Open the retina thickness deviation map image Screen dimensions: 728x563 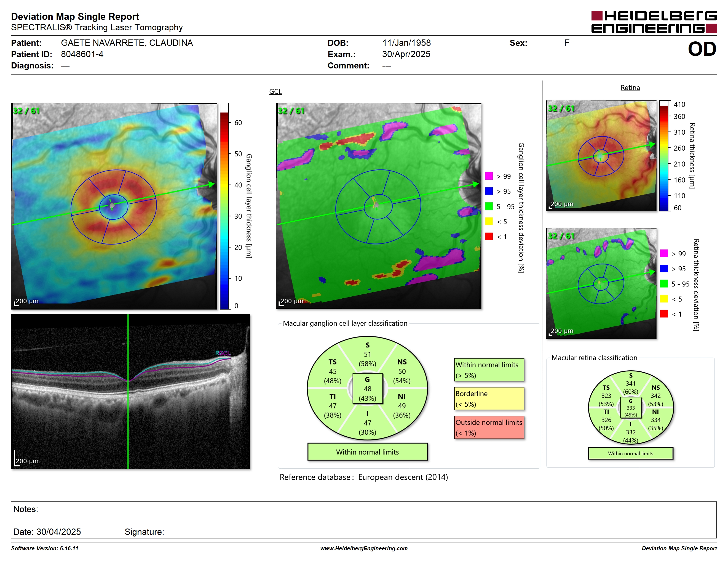[601, 283]
